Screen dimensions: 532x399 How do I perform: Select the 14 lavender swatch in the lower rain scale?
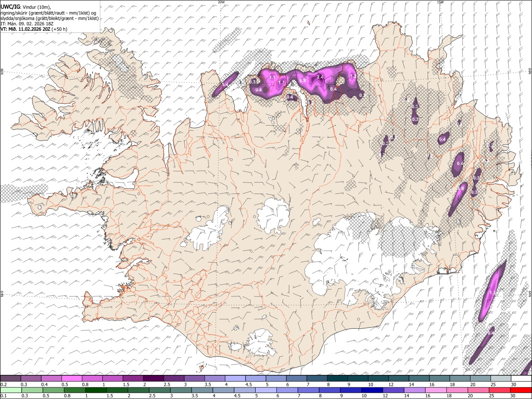(414, 390)
